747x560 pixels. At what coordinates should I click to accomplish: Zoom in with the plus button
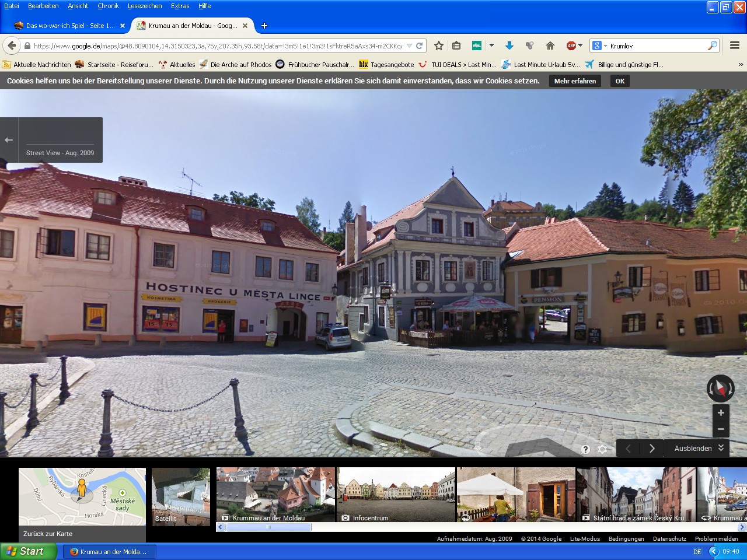tap(721, 413)
